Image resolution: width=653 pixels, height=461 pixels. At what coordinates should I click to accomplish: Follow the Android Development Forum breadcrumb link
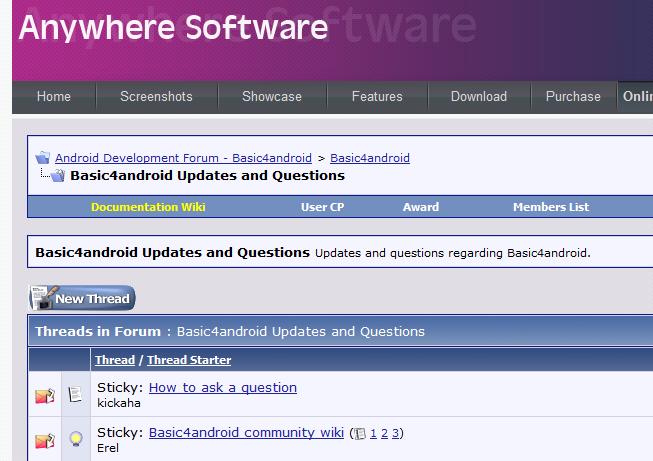coord(183,158)
